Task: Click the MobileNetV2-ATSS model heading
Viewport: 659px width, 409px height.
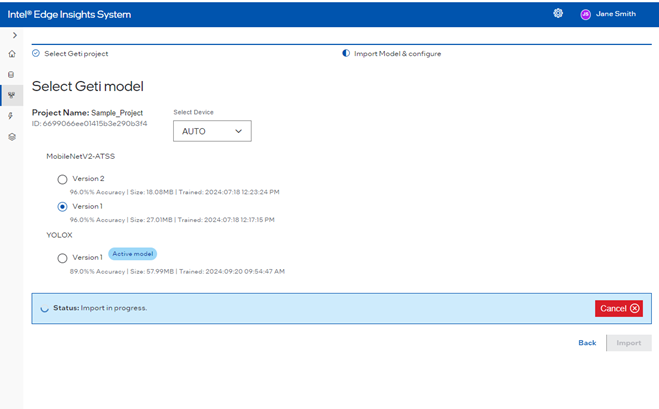Action: [80, 156]
